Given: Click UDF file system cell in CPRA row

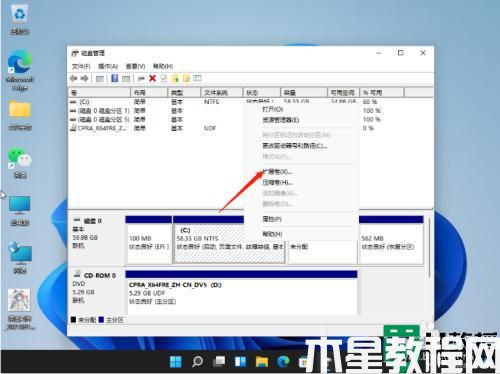Looking at the screenshot, I should point(210,128).
